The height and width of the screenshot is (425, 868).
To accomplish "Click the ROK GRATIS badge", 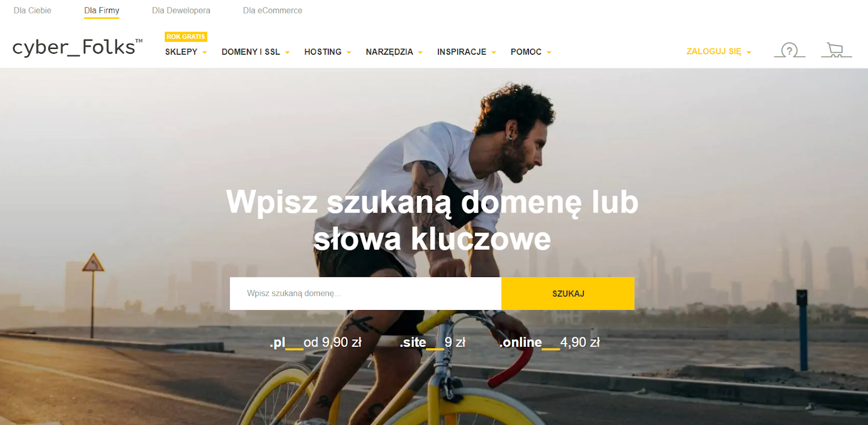I will click(186, 37).
